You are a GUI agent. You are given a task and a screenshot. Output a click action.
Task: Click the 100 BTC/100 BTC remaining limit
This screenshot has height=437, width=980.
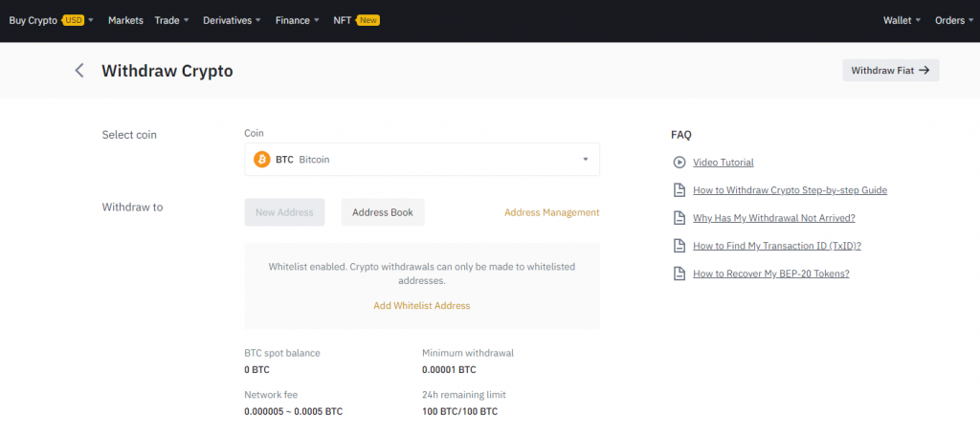[x=460, y=411]
